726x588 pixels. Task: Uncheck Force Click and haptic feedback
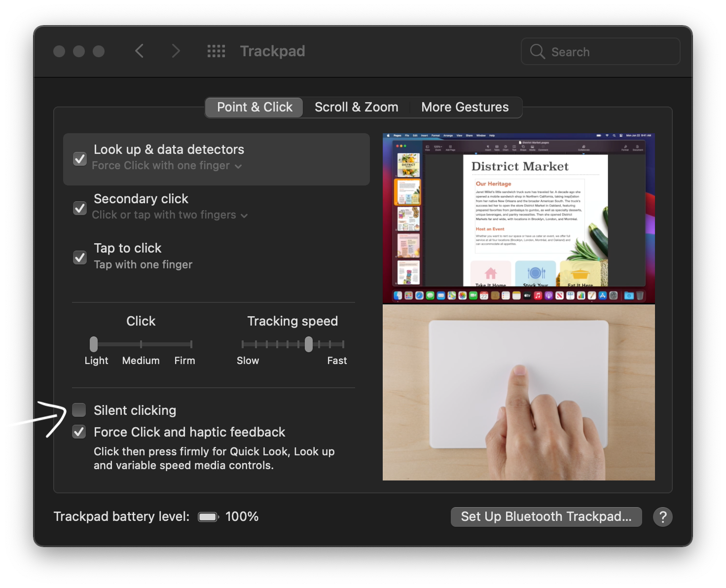point(79,432)
